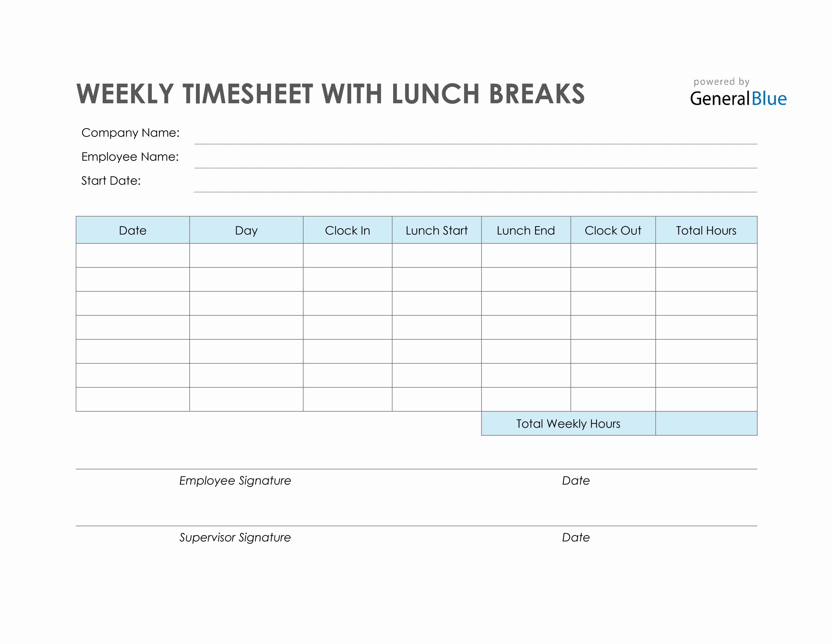Image resolution: width=833 pixels, height=644 pixels.
Task: Click the Weekly Timesheet with Lunch Breaks title
Action: pos(330,94)
